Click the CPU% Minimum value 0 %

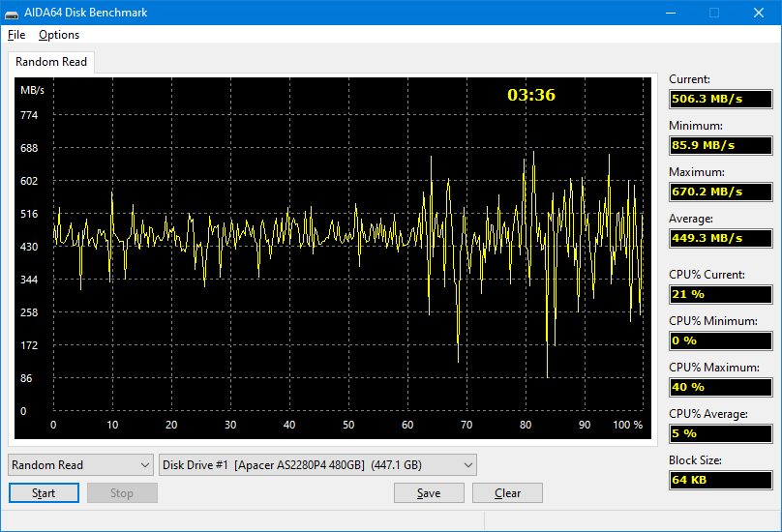721,340
